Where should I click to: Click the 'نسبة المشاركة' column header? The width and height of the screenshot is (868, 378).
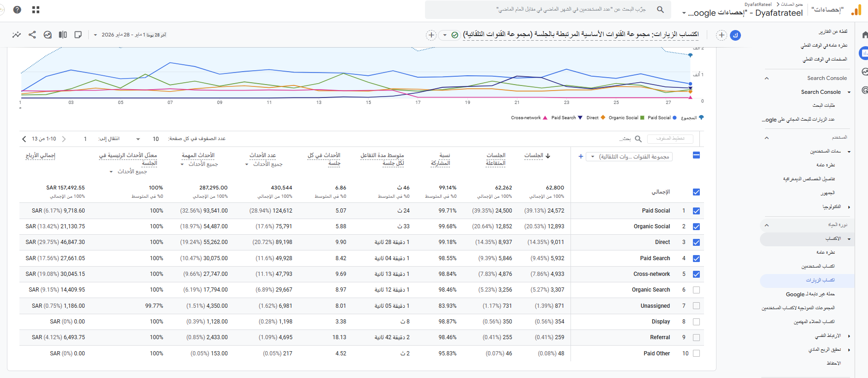pyautogui.click(x=440, y=159)
